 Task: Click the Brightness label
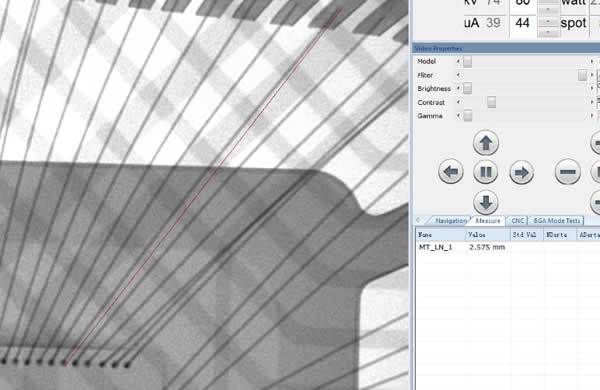434,88
